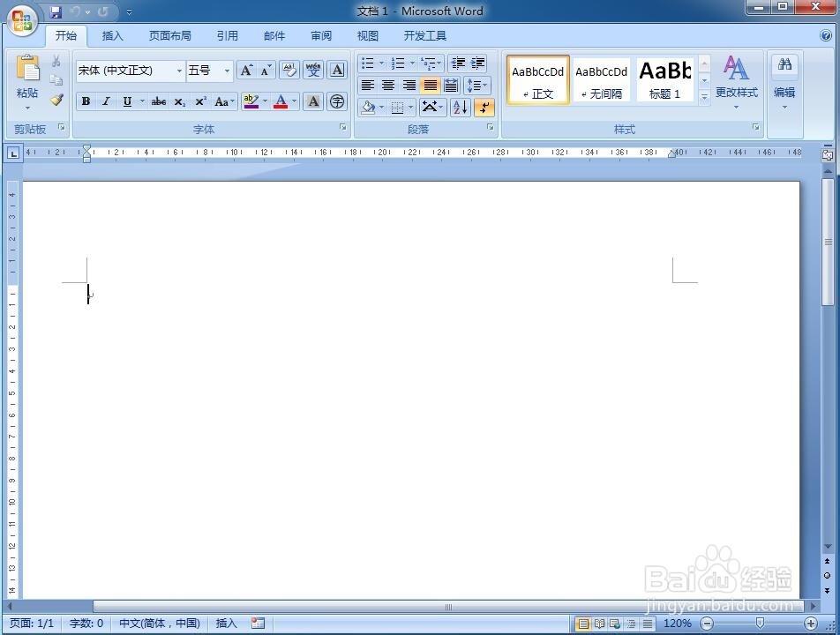Apply character shading with the gray A
This screenshot has height=635, width=840.
pos(313,101)
